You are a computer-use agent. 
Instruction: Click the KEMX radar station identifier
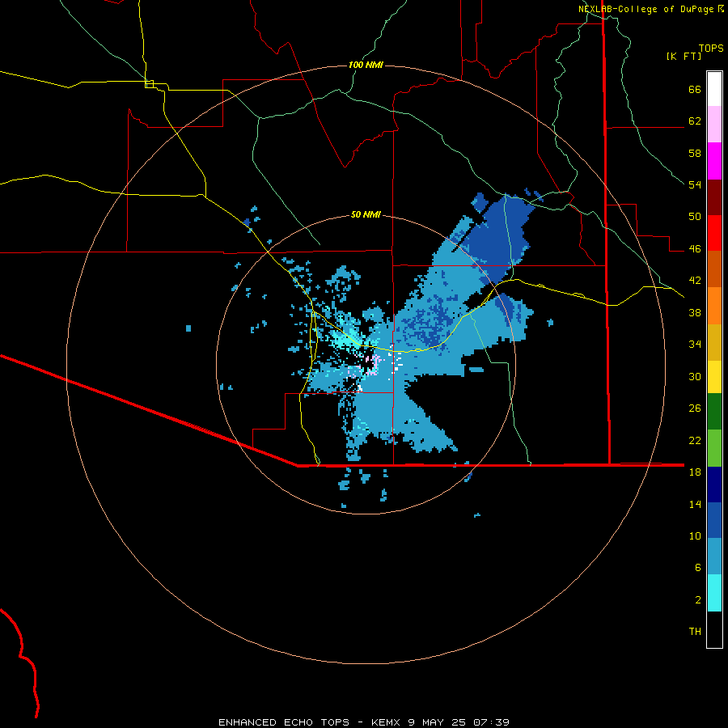coord(387,722)
